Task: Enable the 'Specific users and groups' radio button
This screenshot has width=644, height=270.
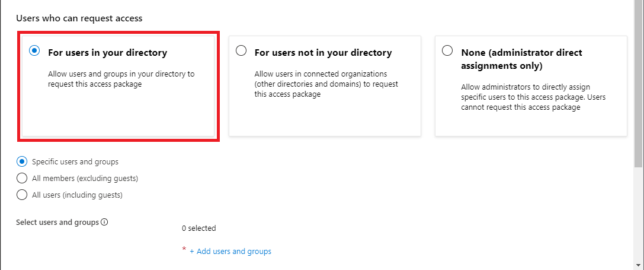Action: 23,161
